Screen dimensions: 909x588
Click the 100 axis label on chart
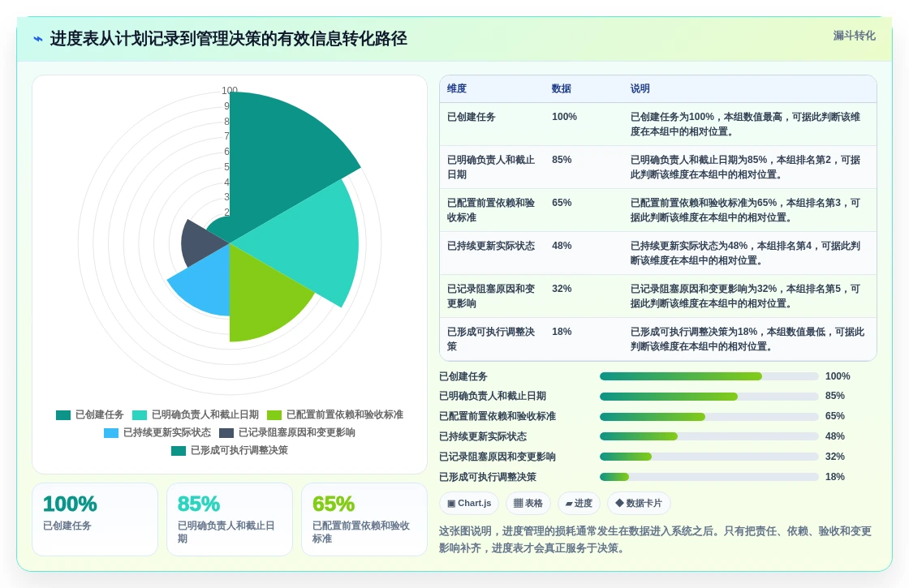pos(230,90)
